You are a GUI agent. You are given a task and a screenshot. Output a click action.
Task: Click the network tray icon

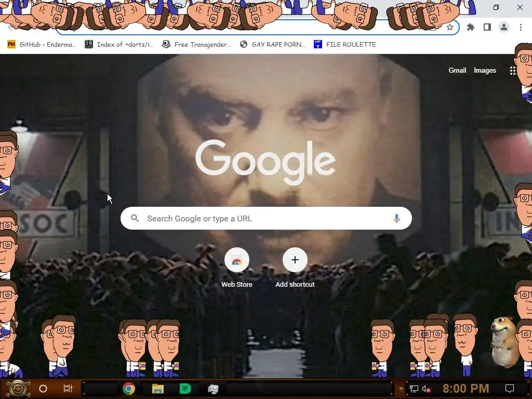(414, 389)
